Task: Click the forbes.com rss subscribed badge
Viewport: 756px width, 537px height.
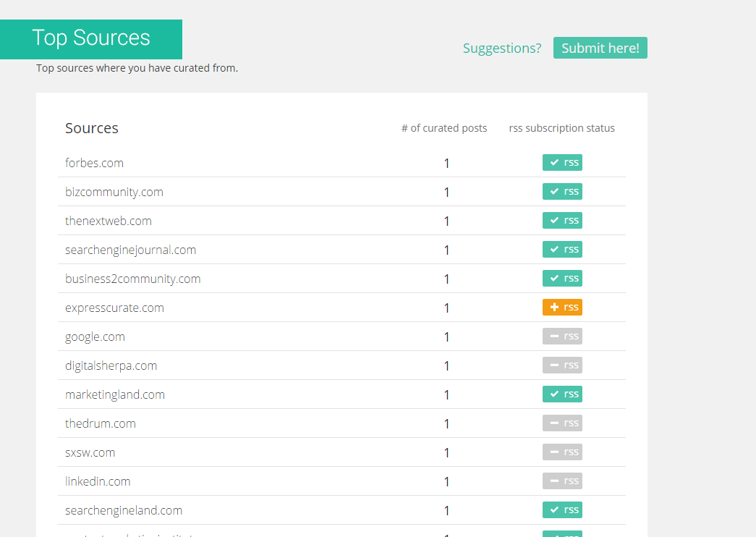Action: [x=562, y=163]
